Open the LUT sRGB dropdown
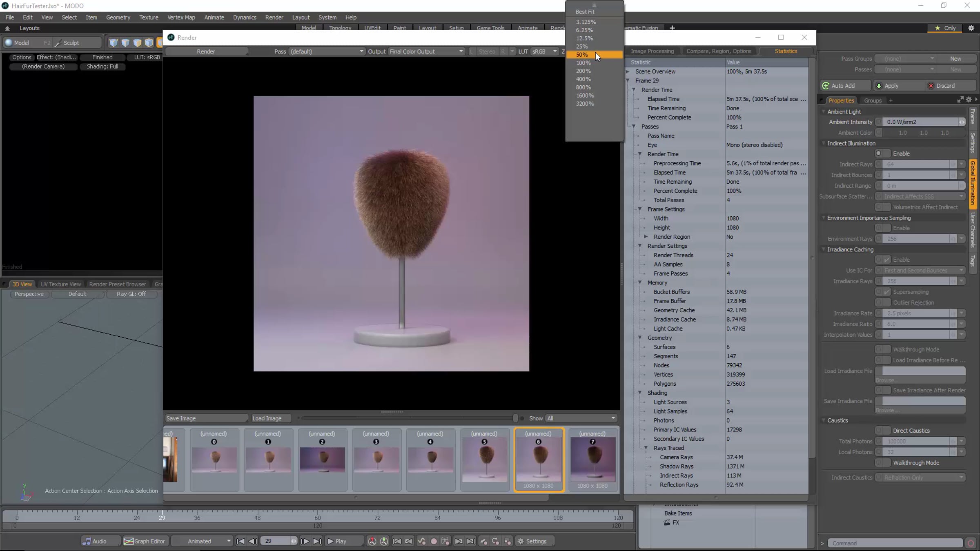This screenshot has width=980, height=551. point(544,51)
